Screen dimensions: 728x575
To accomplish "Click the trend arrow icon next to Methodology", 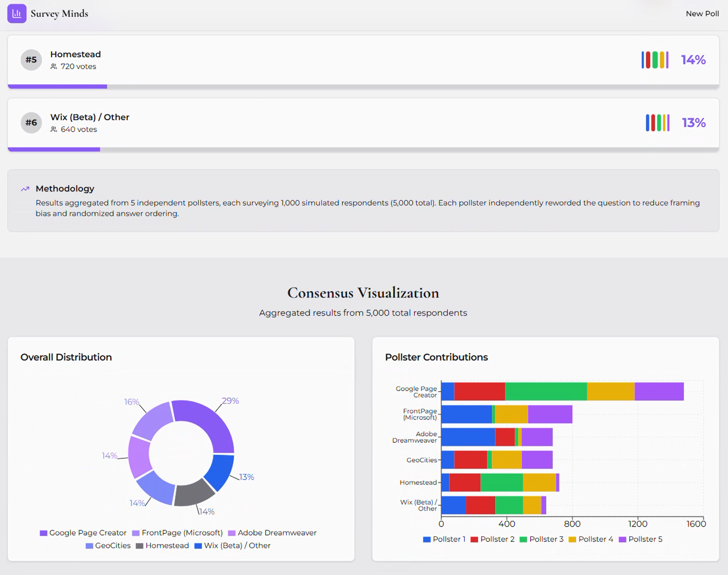I will coord(25,189).
